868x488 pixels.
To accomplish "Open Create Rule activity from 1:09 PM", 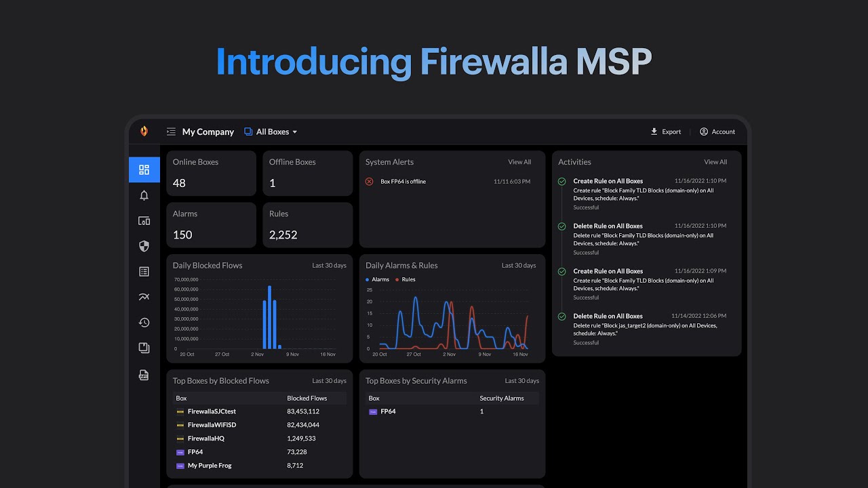I will point(650,284).
